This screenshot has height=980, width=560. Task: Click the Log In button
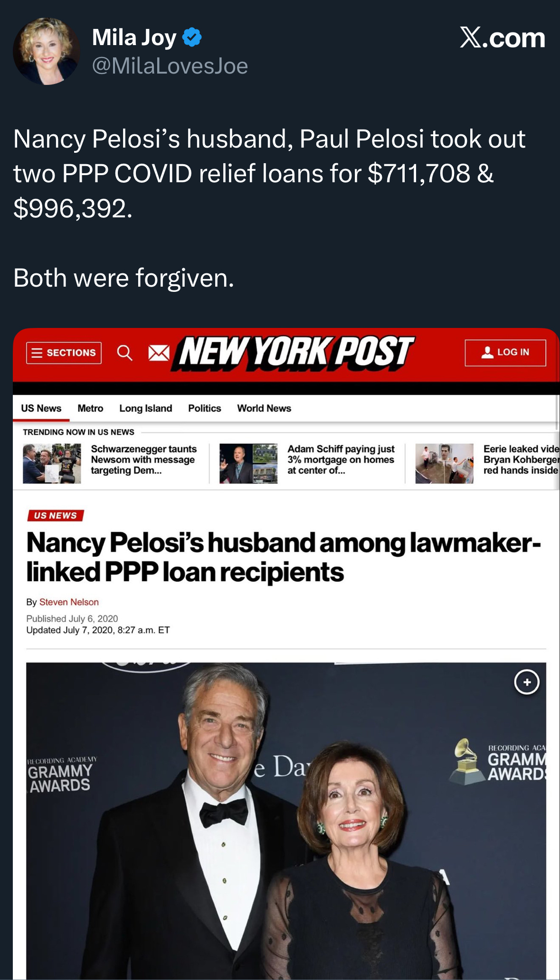(x=505, y=353)
